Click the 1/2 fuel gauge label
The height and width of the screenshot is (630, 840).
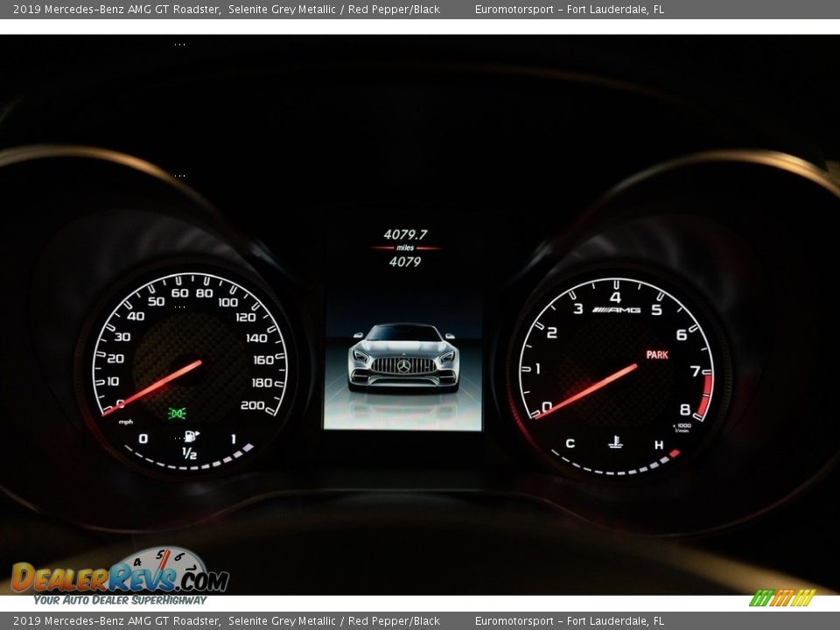point(189,453)
